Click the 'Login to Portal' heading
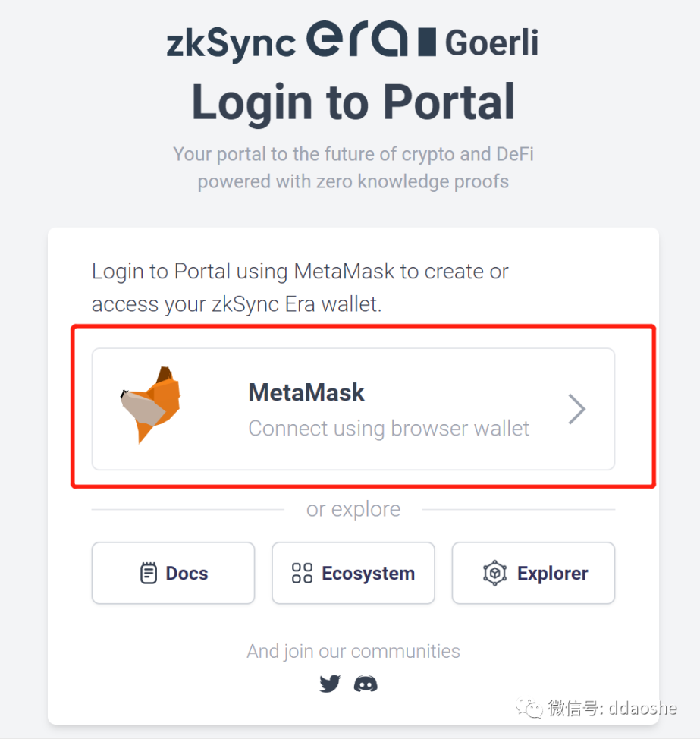This screenshot has height=739, width=700. 353,102
